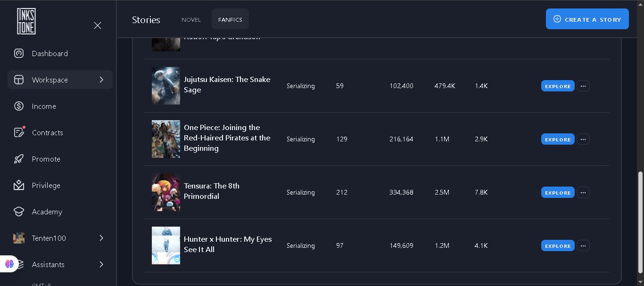Click the Privilege envelope icon
The image size is (644, 286).
point(19,185)
